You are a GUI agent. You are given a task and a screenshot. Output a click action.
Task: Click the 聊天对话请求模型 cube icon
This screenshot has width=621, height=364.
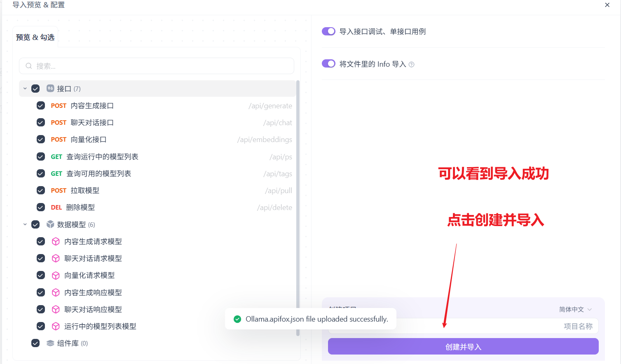[56, 258]
